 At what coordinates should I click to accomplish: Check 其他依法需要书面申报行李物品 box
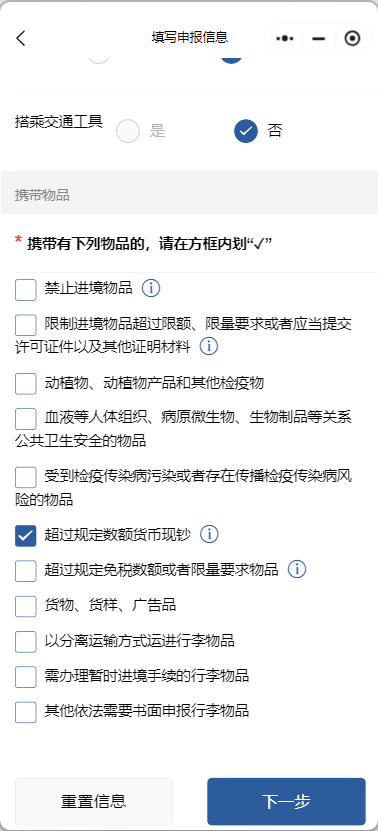point(25,712)
